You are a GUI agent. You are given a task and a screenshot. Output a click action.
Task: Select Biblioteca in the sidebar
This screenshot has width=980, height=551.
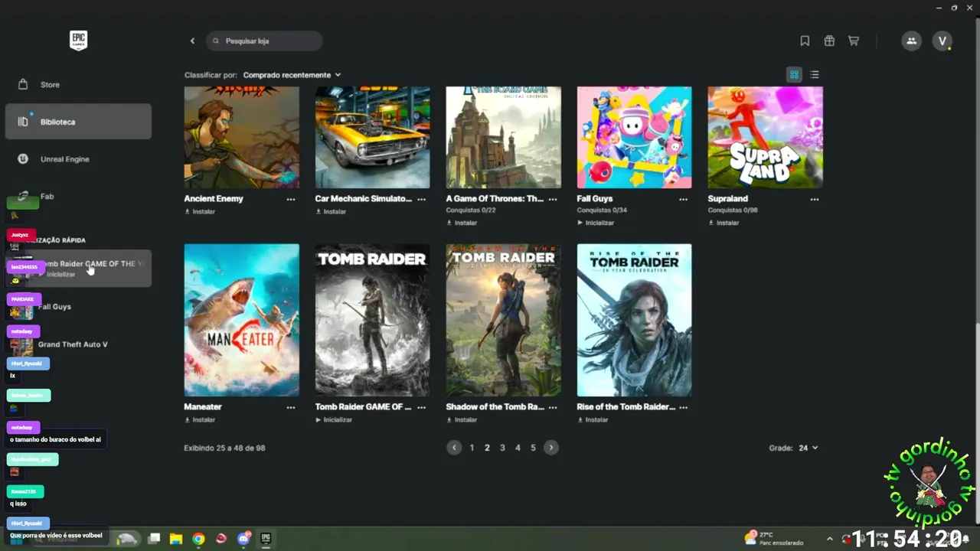78,122
